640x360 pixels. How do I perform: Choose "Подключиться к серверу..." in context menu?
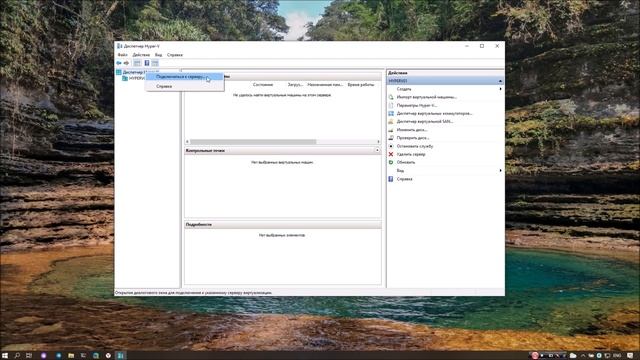click(184, 77)
